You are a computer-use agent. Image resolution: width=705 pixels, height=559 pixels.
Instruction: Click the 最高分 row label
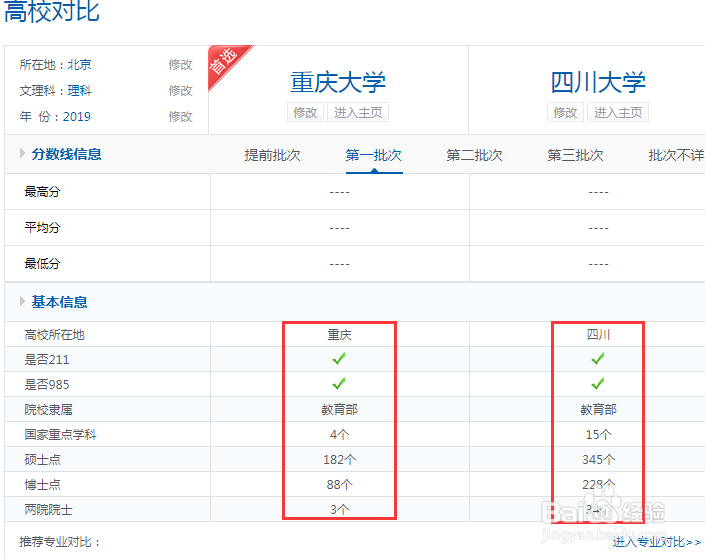point(42,192)
